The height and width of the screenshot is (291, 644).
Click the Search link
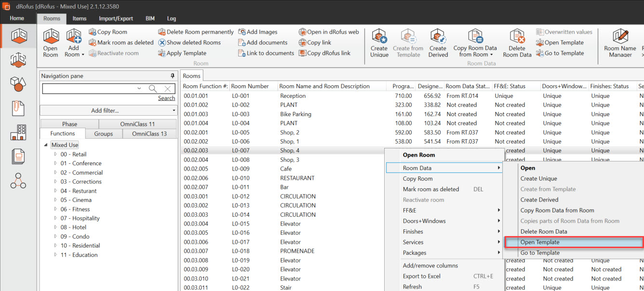coord(166,98)
